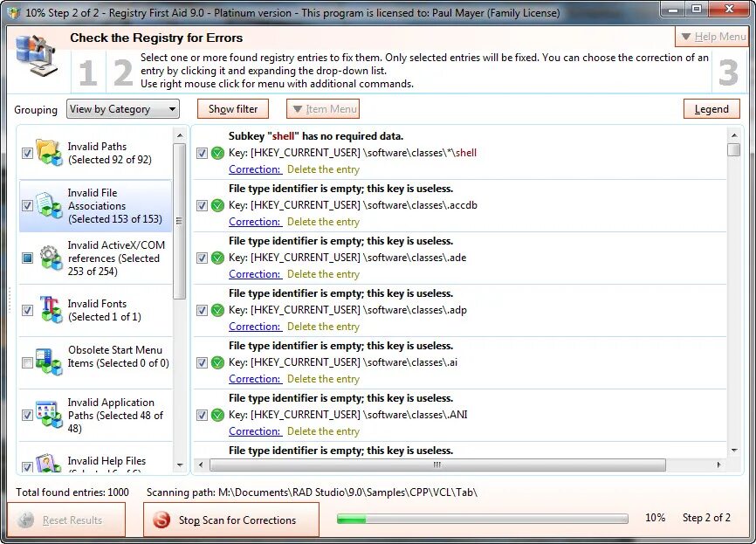
Task: Click the step 2 number indicator
Action: 123,72
